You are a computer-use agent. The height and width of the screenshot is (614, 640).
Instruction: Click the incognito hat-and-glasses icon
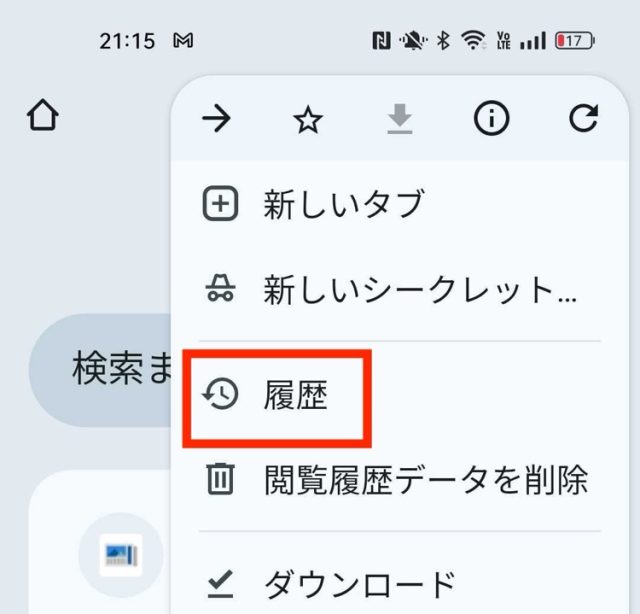(x=220, y=288)
